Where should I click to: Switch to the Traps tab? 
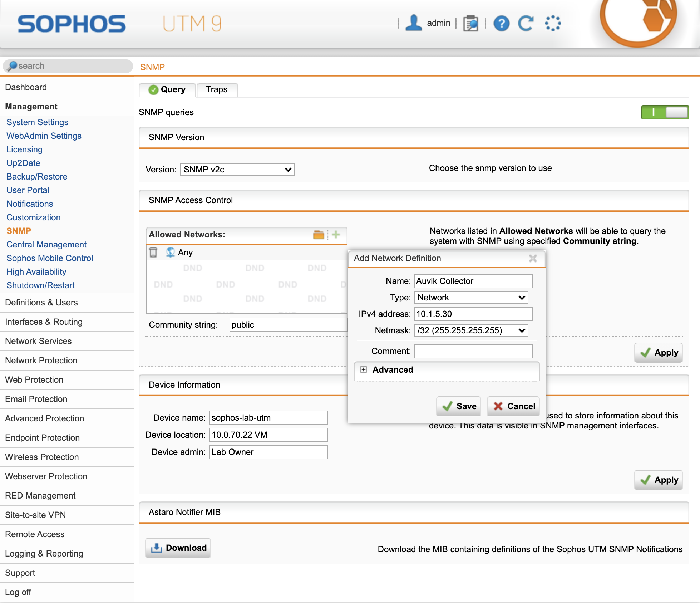point(217,90)
